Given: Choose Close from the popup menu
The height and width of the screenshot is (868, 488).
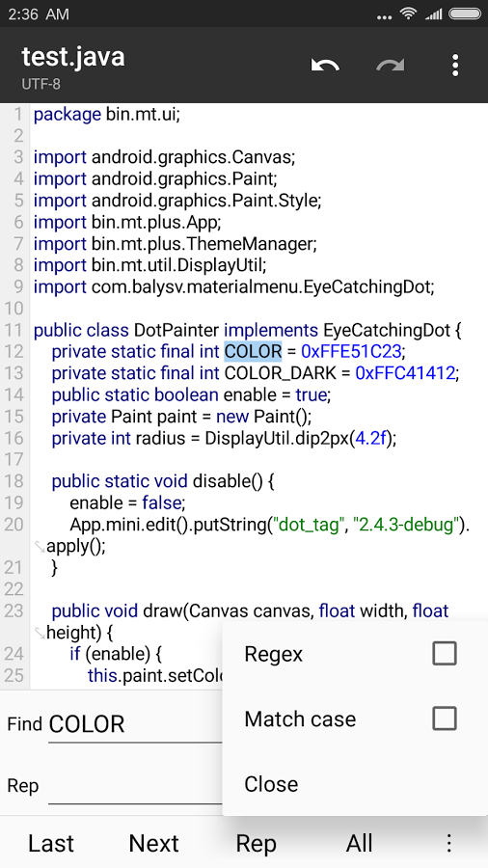Looking at the screenshot, I should 355,784.
